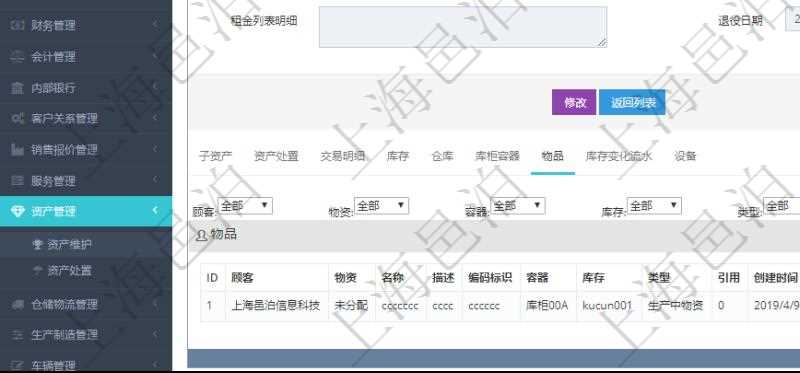Click the 内部银行 bank icon
The height and width of the screenshot is (373, 800).
click(17, 88)
